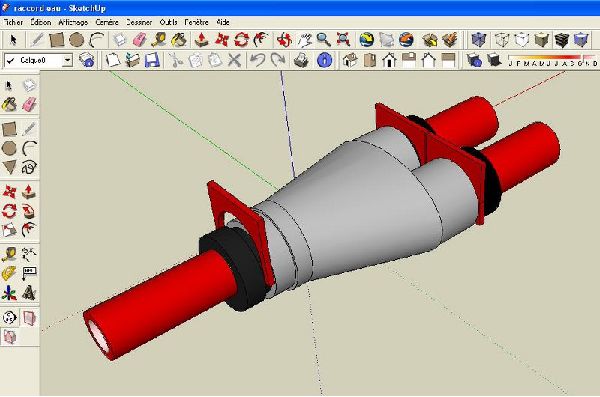Screen dimensions: 600x397
Task: Open the Fichier menu
Action: (x=13, y=22)
